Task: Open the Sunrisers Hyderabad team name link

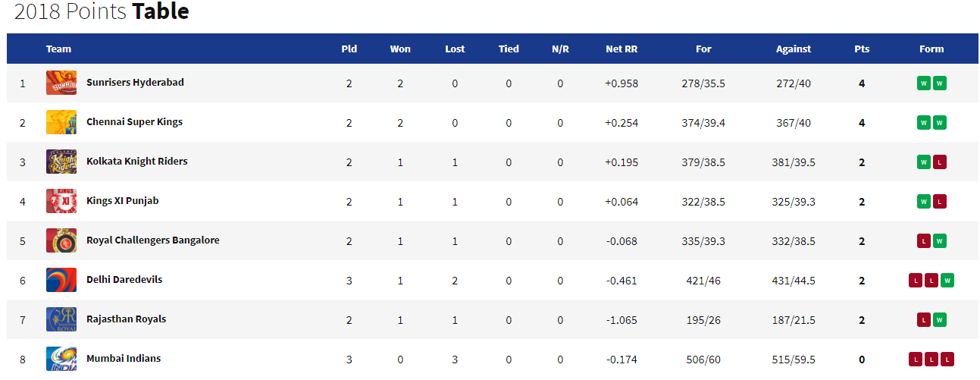Action: 135,83
